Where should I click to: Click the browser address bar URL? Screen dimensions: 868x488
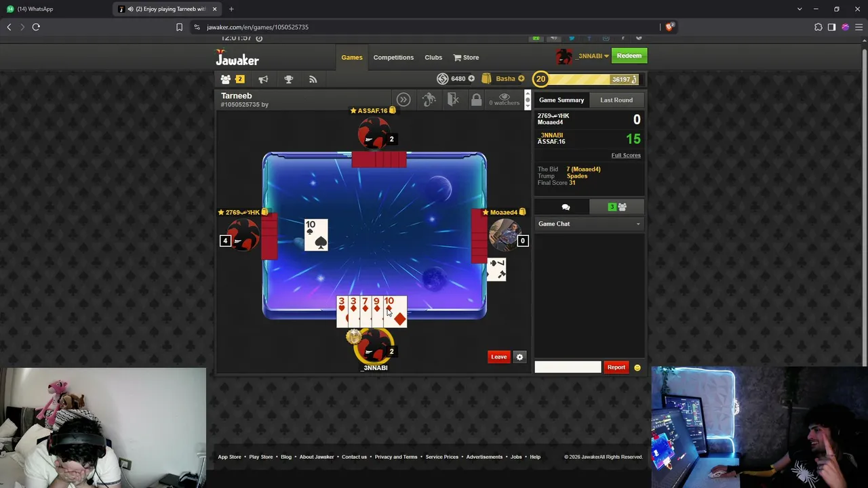[x=258, y=27]
